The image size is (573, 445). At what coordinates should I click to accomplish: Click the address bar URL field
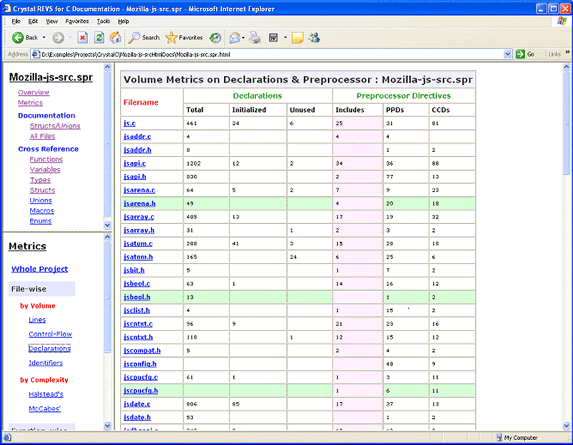pyautogui.click(x=271, y=54)
